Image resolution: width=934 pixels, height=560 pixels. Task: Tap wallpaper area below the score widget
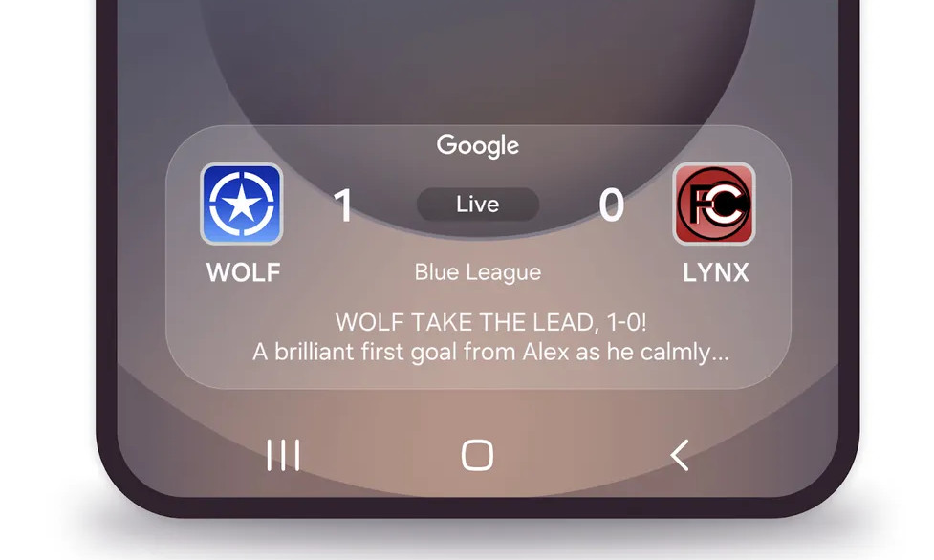(476, 411)
